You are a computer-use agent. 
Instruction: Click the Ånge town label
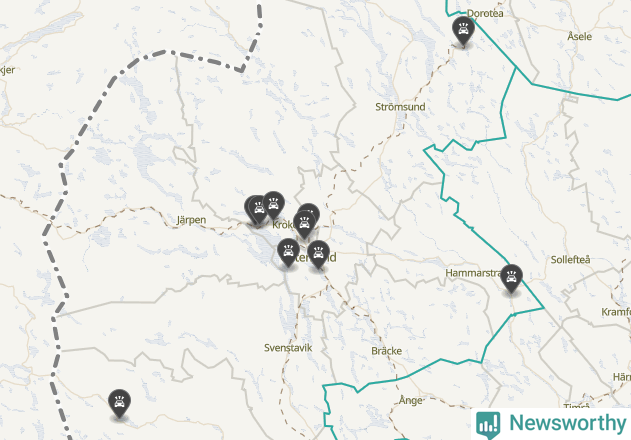click(410, 400)
